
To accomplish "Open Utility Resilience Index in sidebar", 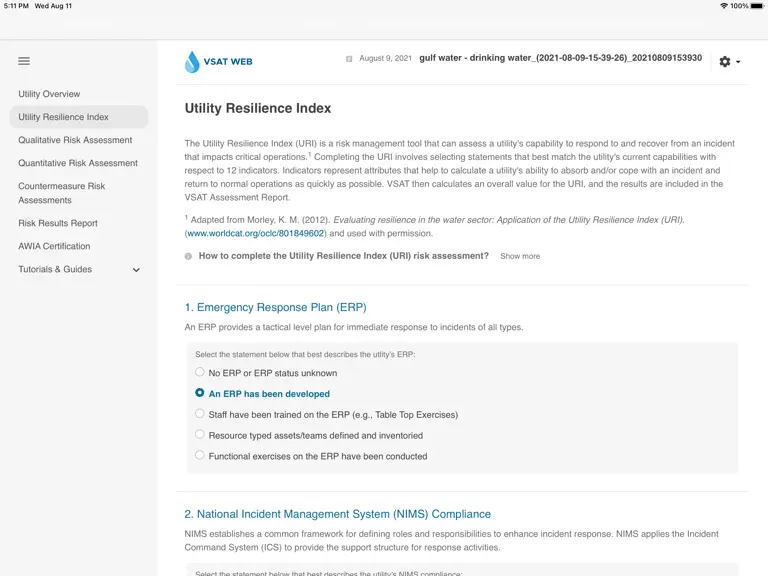I will pos(79,117).
